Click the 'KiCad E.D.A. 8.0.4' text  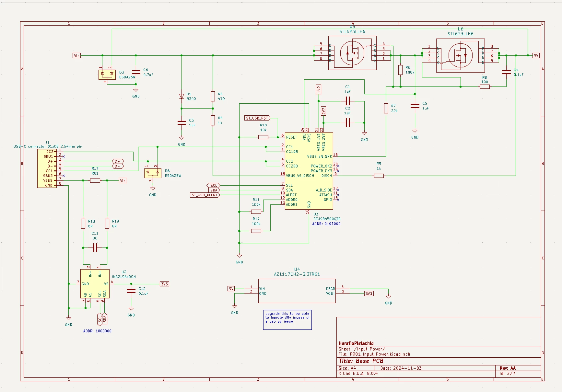pyautogui.click(x=358, y=373)
